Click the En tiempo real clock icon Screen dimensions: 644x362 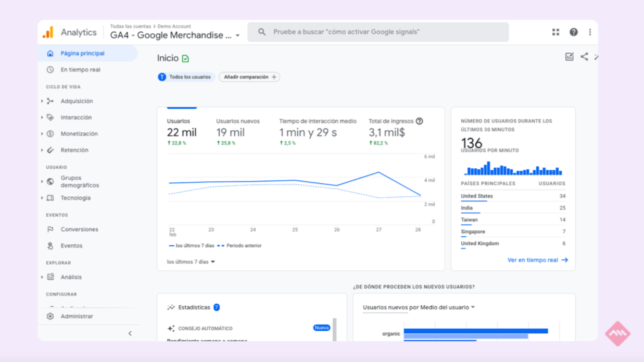50,69
